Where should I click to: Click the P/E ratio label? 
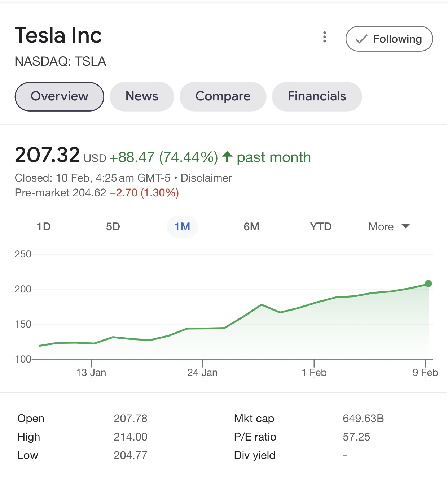tap(255, 437)
